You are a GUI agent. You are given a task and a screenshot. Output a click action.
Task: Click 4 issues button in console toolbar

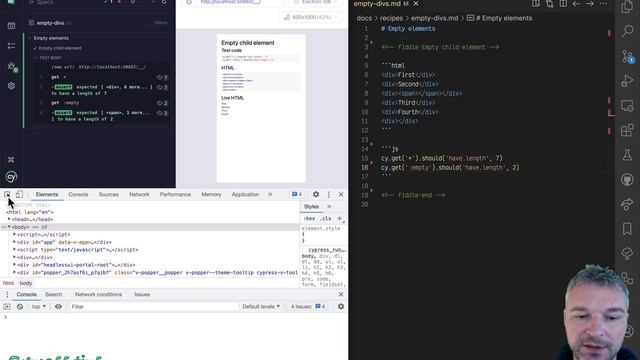(x=308, y=307)
